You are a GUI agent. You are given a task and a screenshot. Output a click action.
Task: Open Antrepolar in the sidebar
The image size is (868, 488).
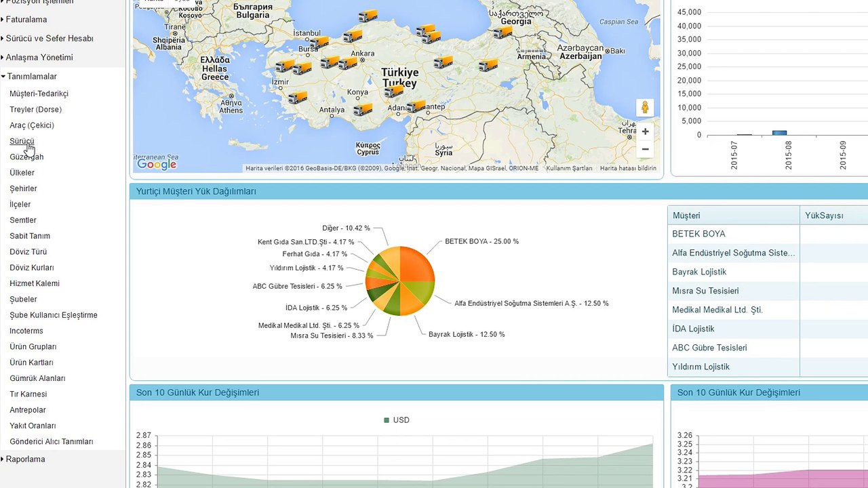click(x=28, y=410)
